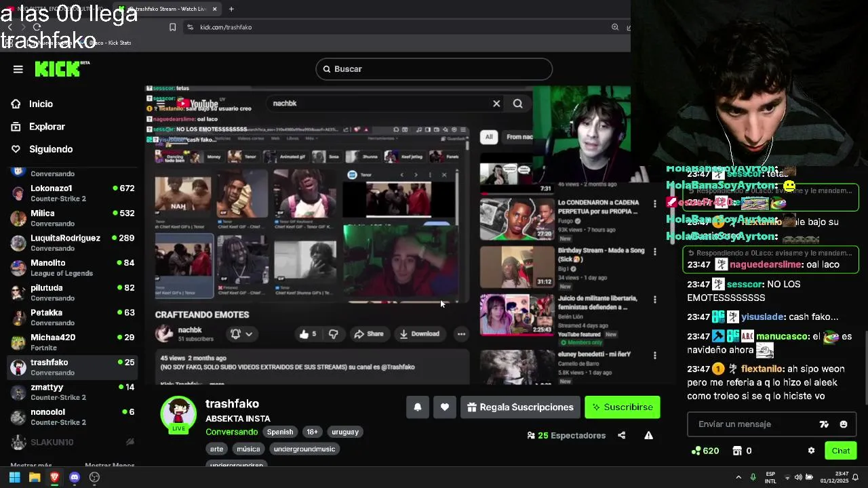Click Share under streamed YouTube video
The image size is (868, 488).
[x=369, y=333]
